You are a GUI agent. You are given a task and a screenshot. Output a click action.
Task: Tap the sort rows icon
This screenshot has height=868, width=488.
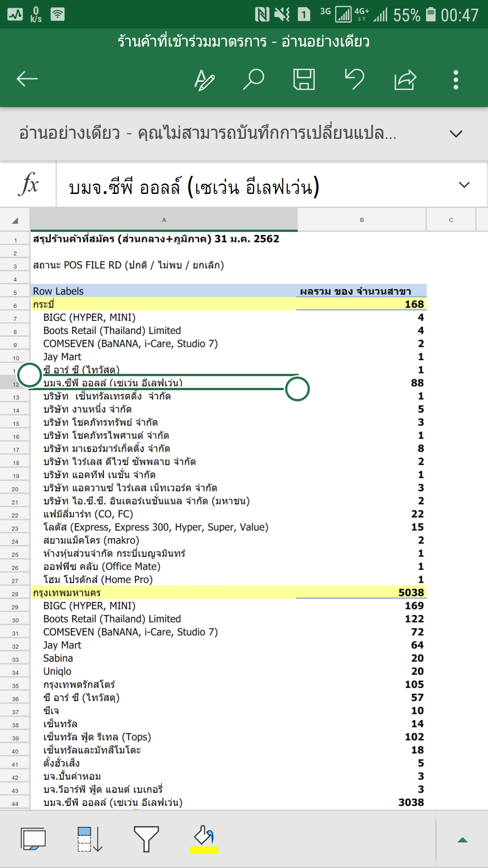click(90, 839)
